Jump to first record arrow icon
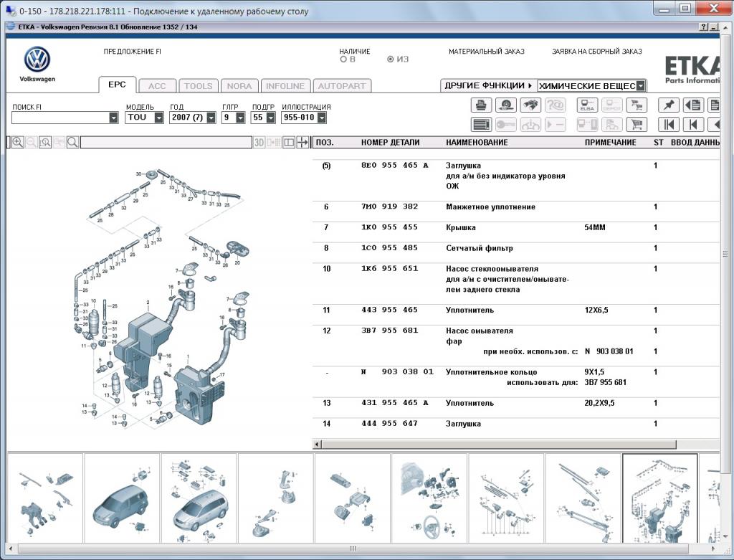 pos(668,125)
